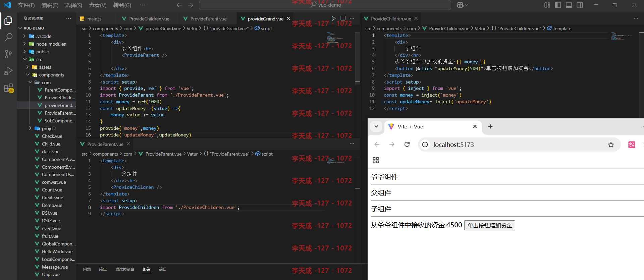Open the Source Control view
Image resolution: width=644 pixels, height=280 pixels.
(x=8, y=54)
